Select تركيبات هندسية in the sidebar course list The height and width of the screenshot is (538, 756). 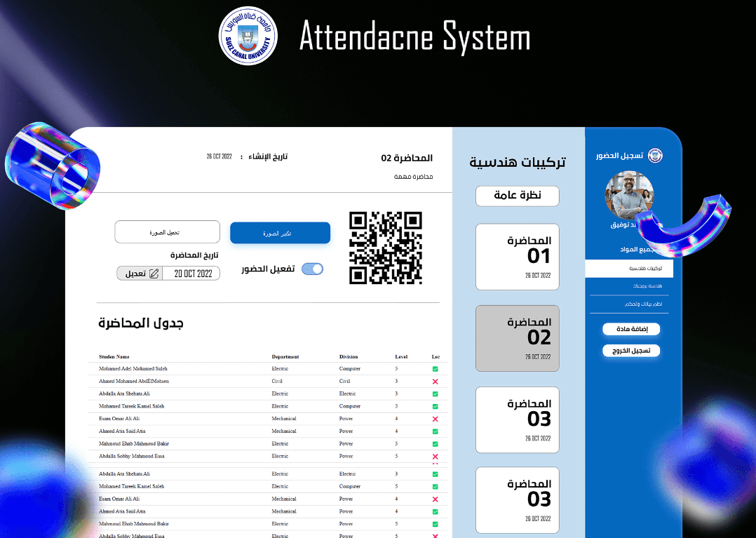(x=629, y=269)
